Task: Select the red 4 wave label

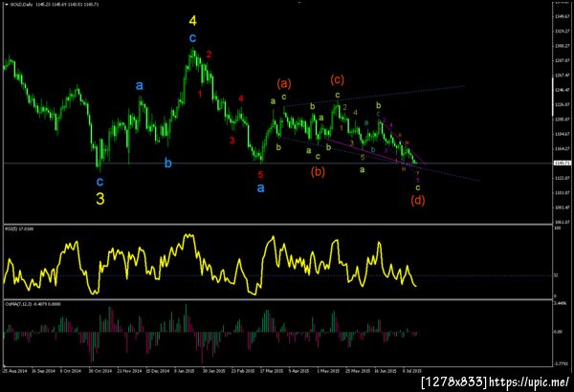Action: [x=241, y=98]
